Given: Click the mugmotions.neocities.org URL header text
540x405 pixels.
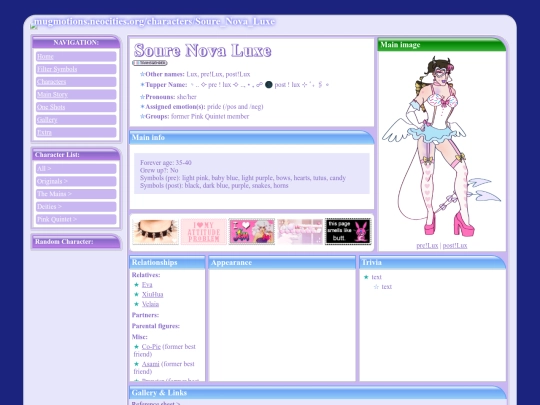Looking at the screenshot, I should (x=154, y=21).
